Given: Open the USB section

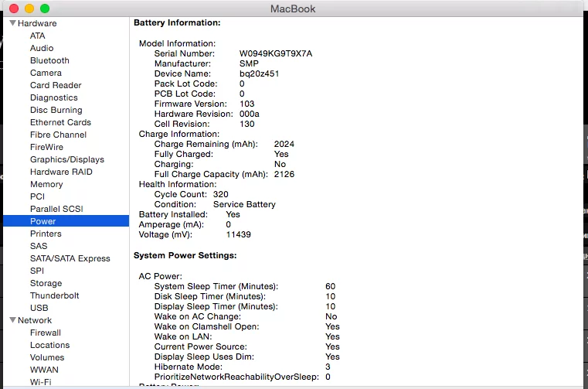Looking at the screenshot, I should coord(39,309).
